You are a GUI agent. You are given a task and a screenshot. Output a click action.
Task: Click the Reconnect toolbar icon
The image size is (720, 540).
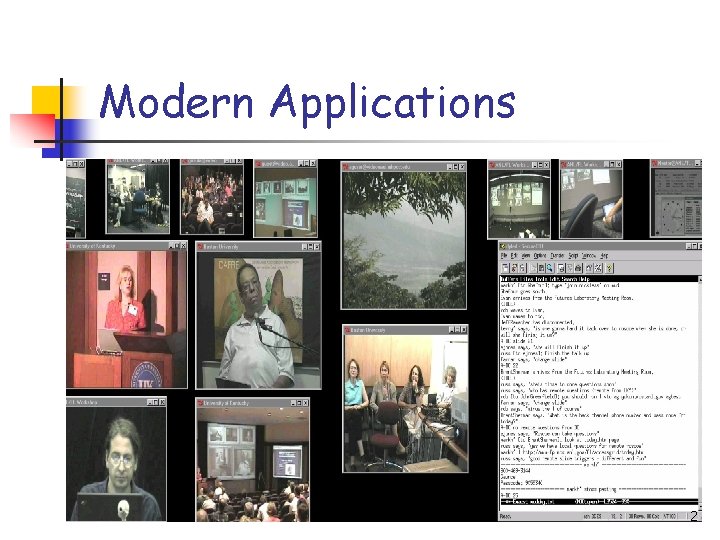522,268
